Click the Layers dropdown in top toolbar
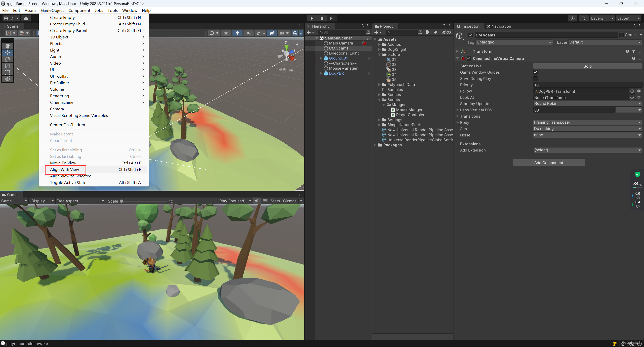The width and height of the screenshot is (644, 347). coord(602,18)
